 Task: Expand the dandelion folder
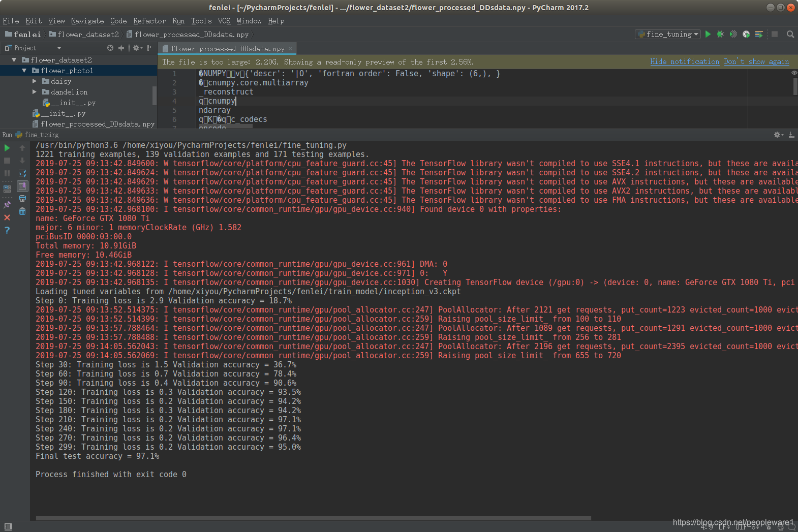click(35, 92)
